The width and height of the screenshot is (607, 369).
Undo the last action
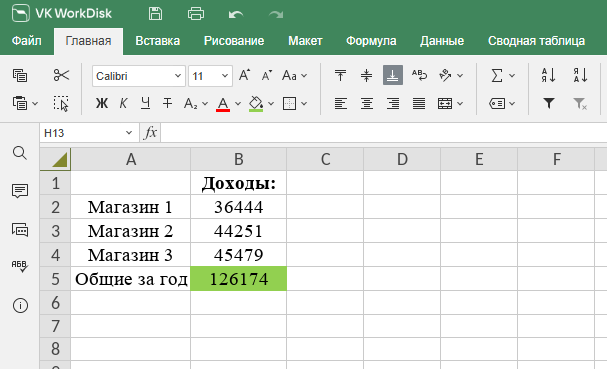point(236,14)
